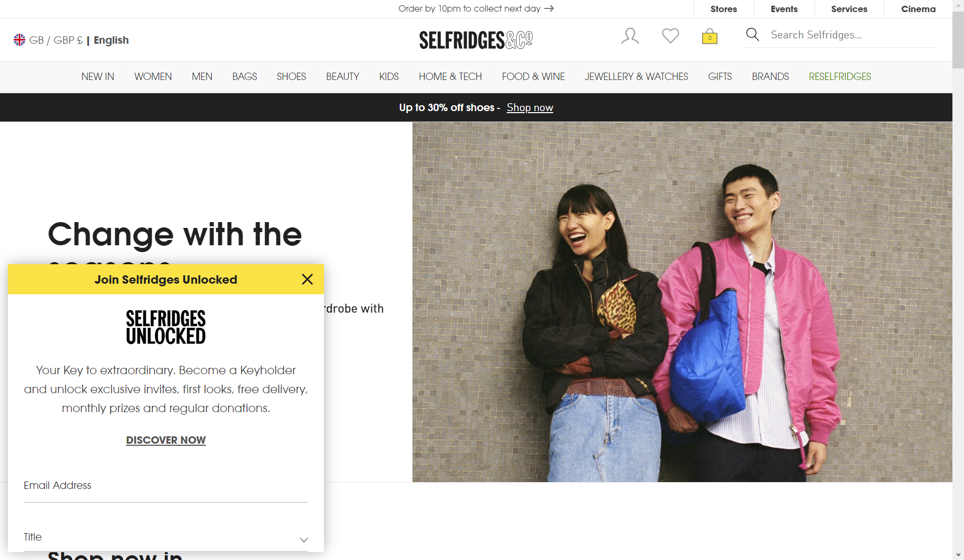This screenshot has width=964, height=560.
Task: Open the account profile icon
Action: [x=630, y=36]
